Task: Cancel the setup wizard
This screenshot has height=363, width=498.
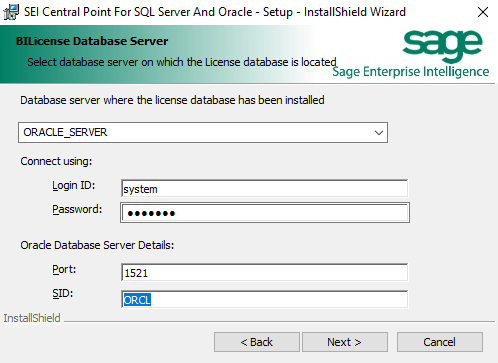Action: point(440,342)
